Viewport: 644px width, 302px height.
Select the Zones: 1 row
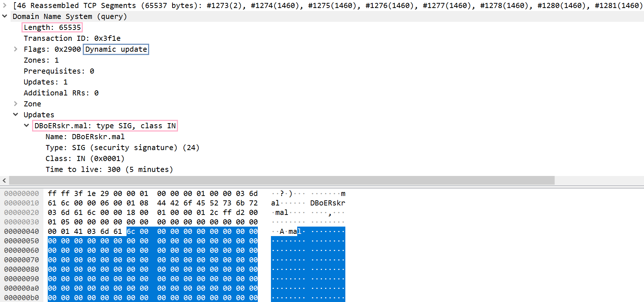point(41,60)
